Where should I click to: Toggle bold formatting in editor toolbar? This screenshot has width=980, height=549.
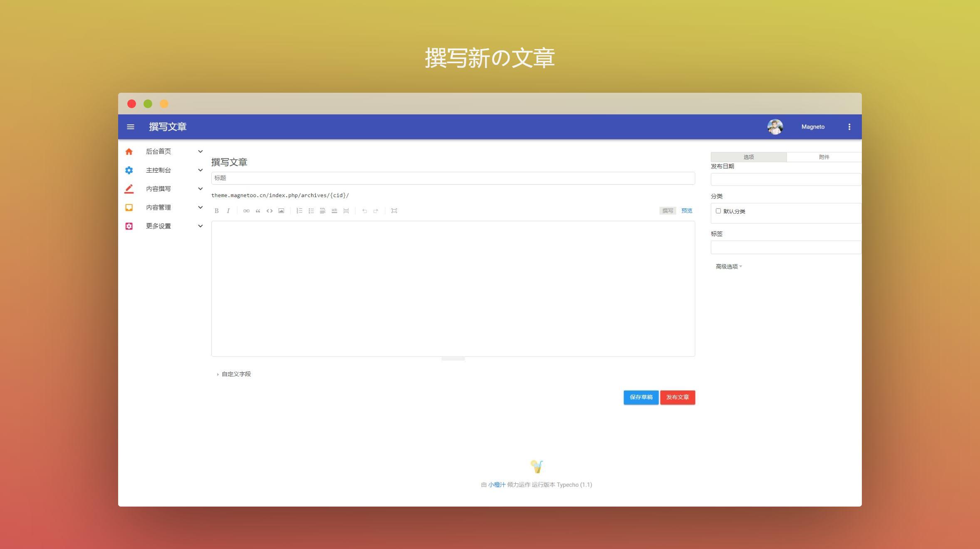216,211
